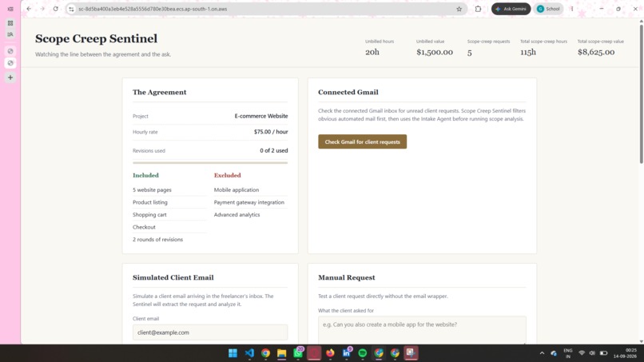Open WhatsApp with the 20 badge
This screenshot has height=362, width=644.
point(298,353)
